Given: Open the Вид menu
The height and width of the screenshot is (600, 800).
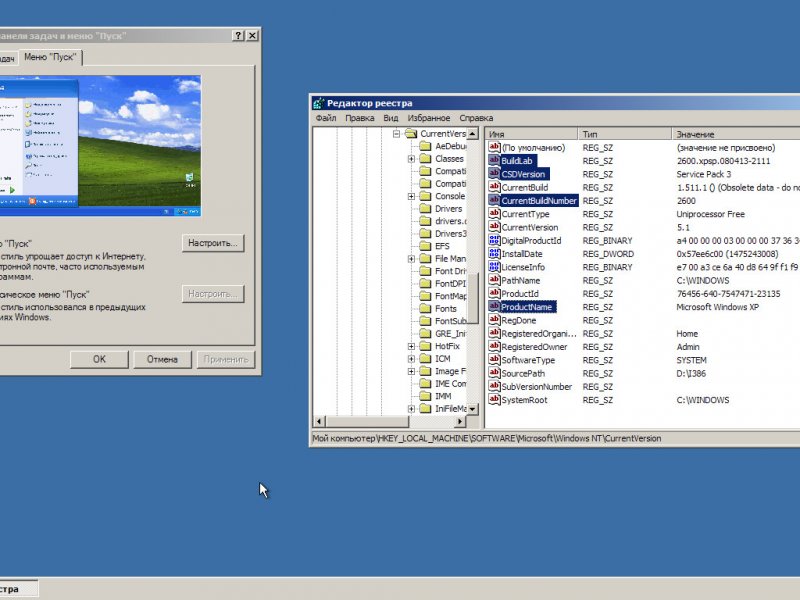Looking at the screenshot, I should coord(391,118).
